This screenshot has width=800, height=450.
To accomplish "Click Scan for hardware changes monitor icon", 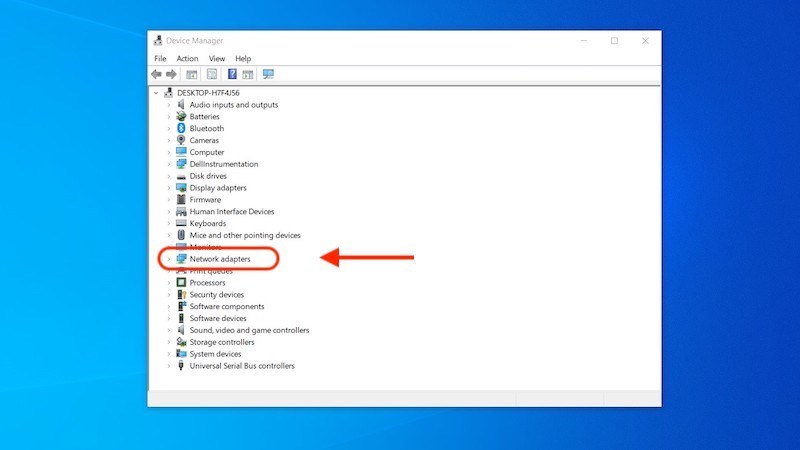I will click(268, 74).
